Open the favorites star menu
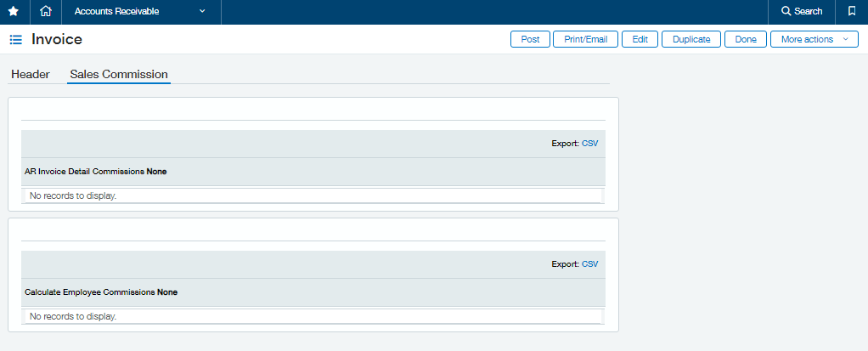The height and width of the screenshot is (351, 868). coord(14,12)
